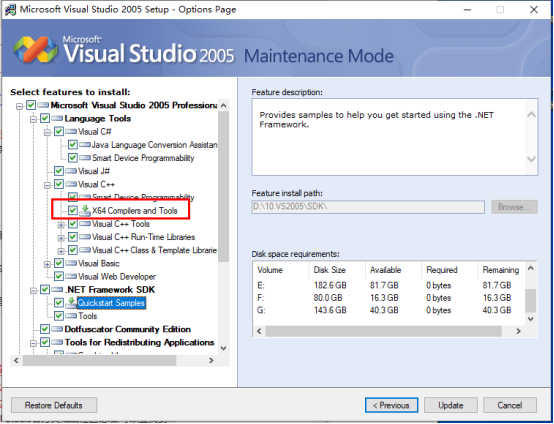Expand the Visual Basic node
554x424 pixels.
(47, 264)
